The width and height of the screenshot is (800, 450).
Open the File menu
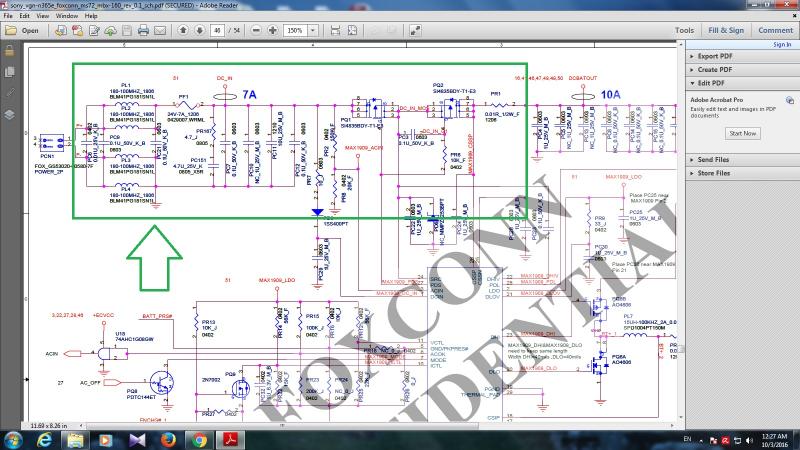8,16
